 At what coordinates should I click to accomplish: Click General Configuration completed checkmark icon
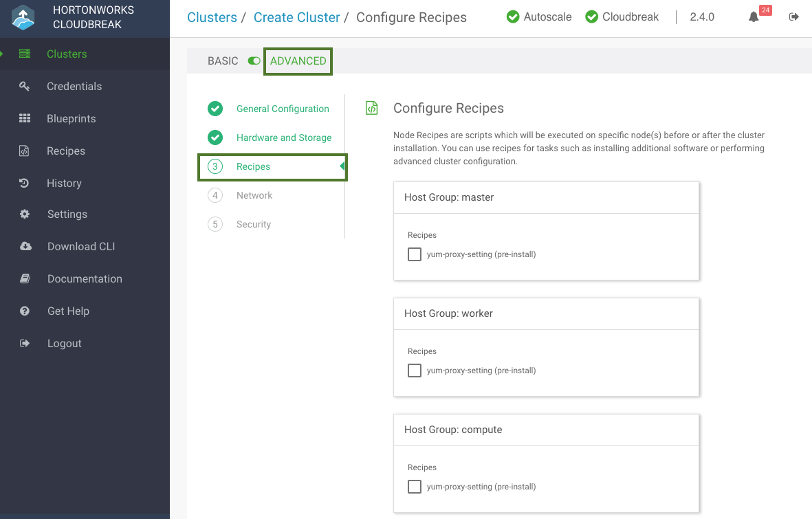(x=215, y=109)
